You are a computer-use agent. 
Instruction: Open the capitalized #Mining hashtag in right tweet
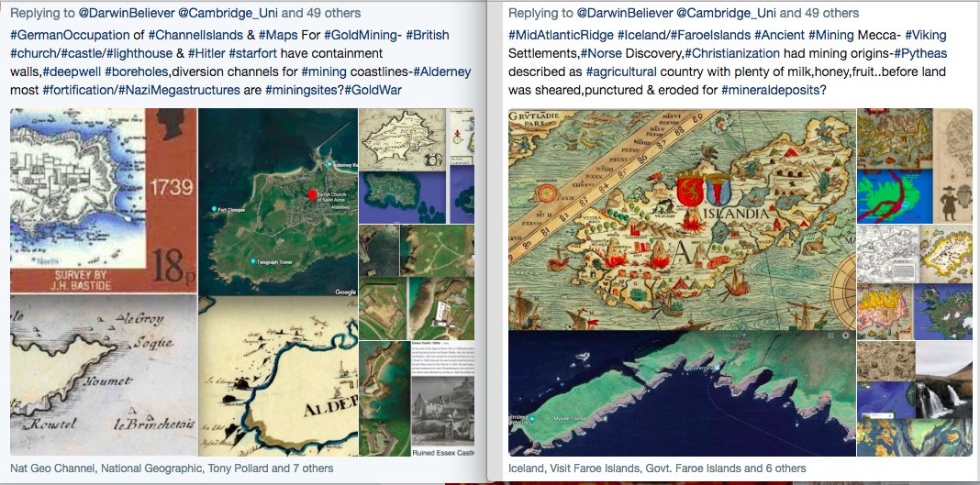tap(831, 36)
